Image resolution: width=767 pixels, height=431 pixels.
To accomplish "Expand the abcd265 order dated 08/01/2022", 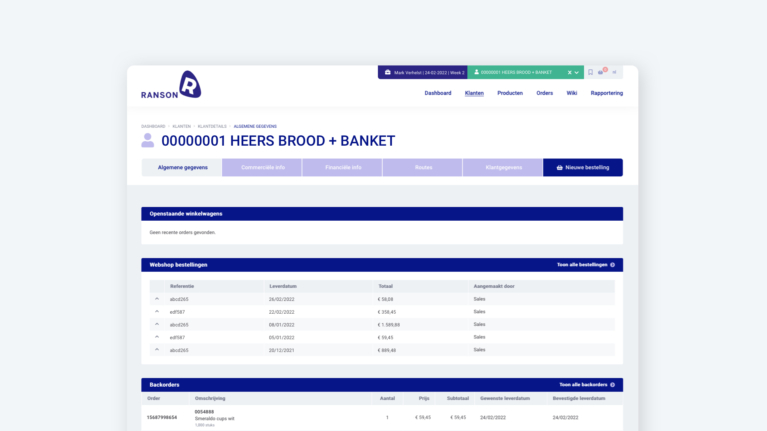I will pos(157,324).
